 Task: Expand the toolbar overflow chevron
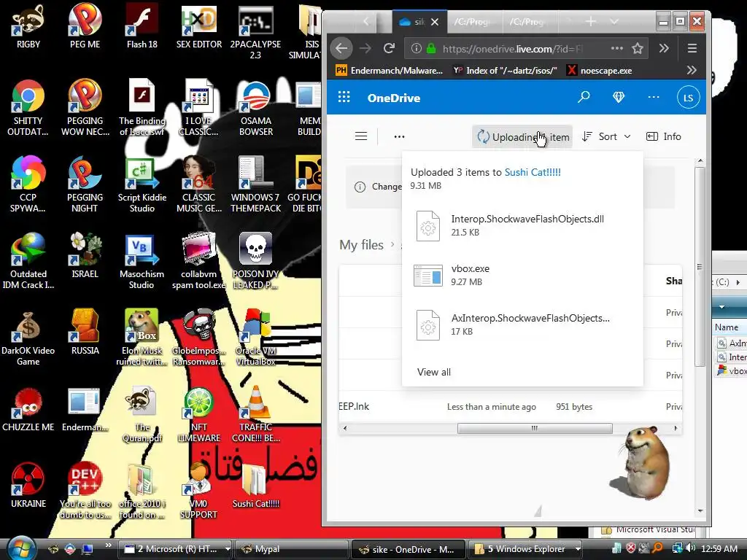click(x=664, y=48)
